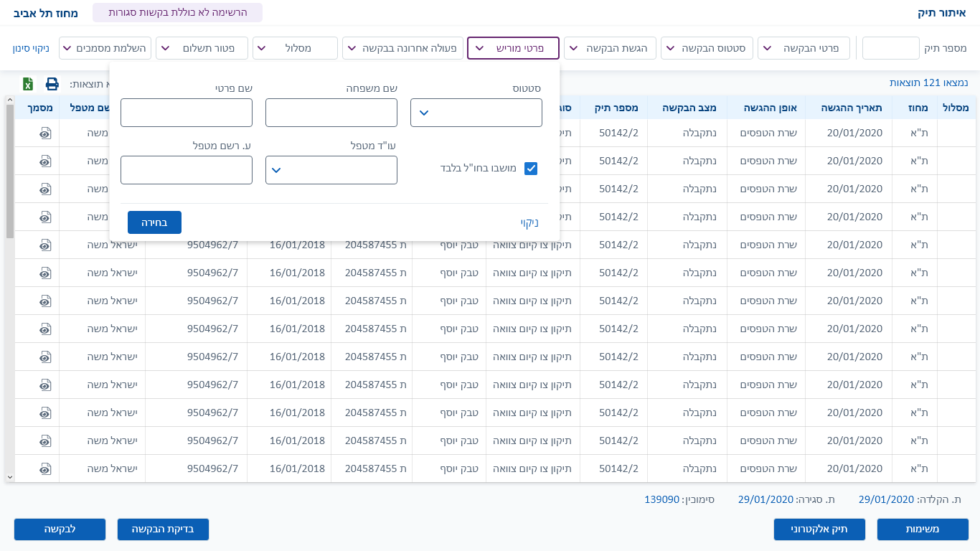Click the 'ת. סגירה' date value
Viewport: 980px width, 551px height.
(x=766, y=499)
